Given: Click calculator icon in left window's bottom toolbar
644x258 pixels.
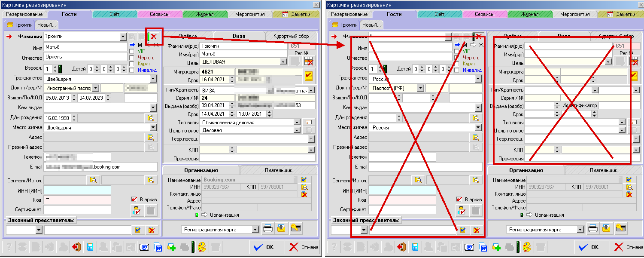Looking at the screenshot, I should point(90,247).
